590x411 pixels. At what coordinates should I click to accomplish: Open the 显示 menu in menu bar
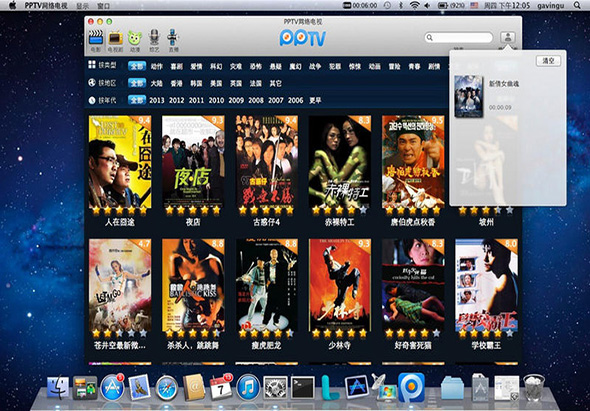coord(83,6)
